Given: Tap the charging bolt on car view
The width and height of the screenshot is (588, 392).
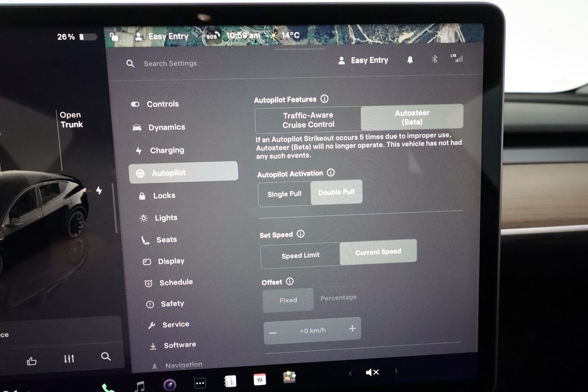Looking at the screenshot, I should [99, 190].
